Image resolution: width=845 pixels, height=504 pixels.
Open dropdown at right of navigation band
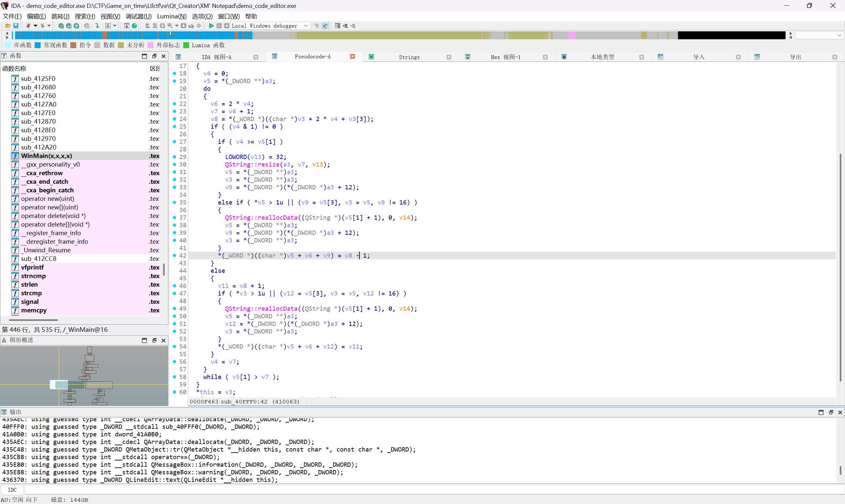(839, 35)
